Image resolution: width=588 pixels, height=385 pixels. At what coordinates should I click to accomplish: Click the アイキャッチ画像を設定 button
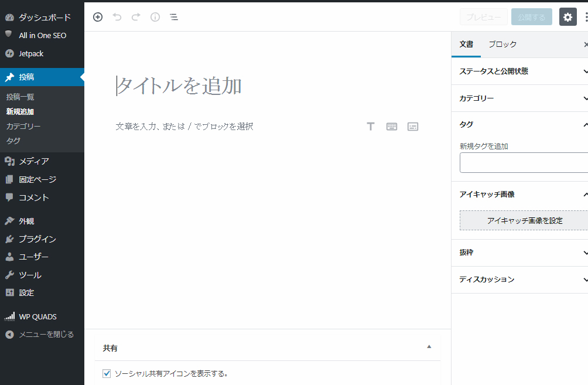(524, 221)
